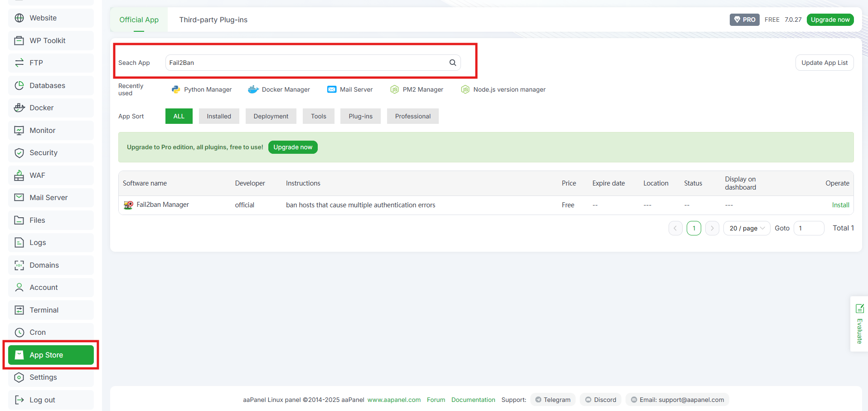Click the 7.0.27 version number
Image resolution: width=868 pixels, height=411 pixels.
pyautogui.click(x=793, y=20)
